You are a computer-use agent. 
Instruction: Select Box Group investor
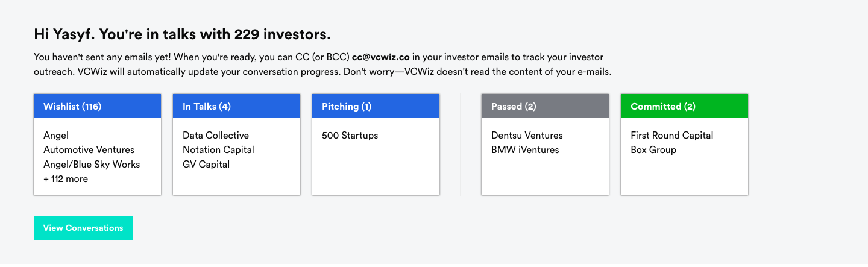(x=653, y=150)
